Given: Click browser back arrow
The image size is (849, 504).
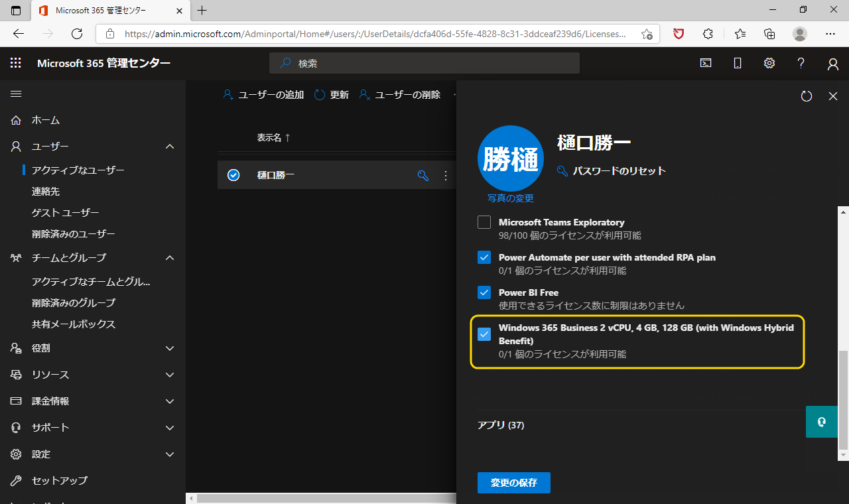Looking at the screenshot, I should pyautogui.click(x=19, y=34).
